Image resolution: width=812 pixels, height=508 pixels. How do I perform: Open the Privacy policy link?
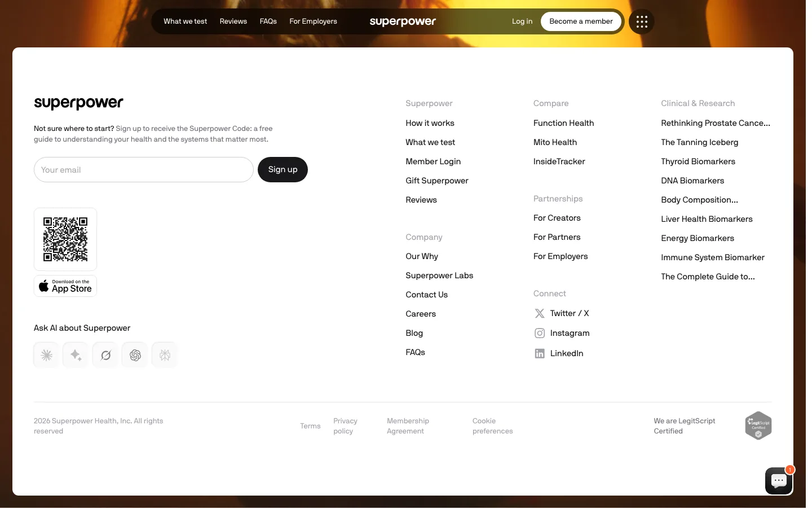coord(346,426)
